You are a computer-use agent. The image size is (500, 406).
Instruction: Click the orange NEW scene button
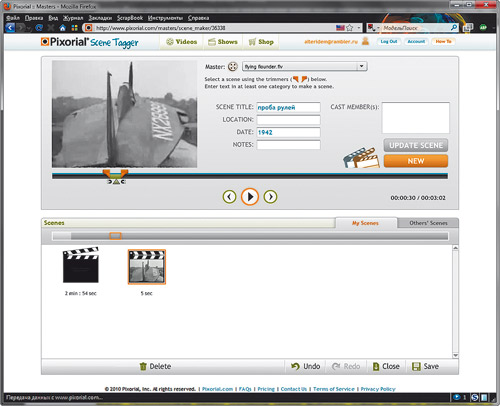pyautogui.click(x=416, y=161)
